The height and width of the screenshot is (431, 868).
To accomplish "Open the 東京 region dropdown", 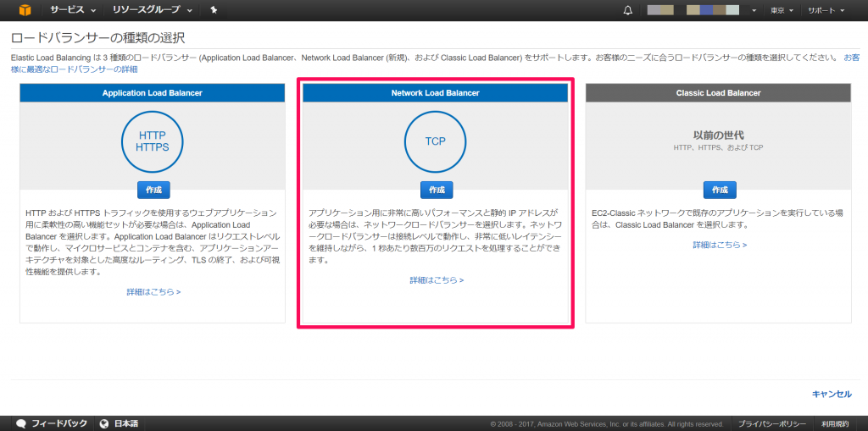I will (782, 10).
